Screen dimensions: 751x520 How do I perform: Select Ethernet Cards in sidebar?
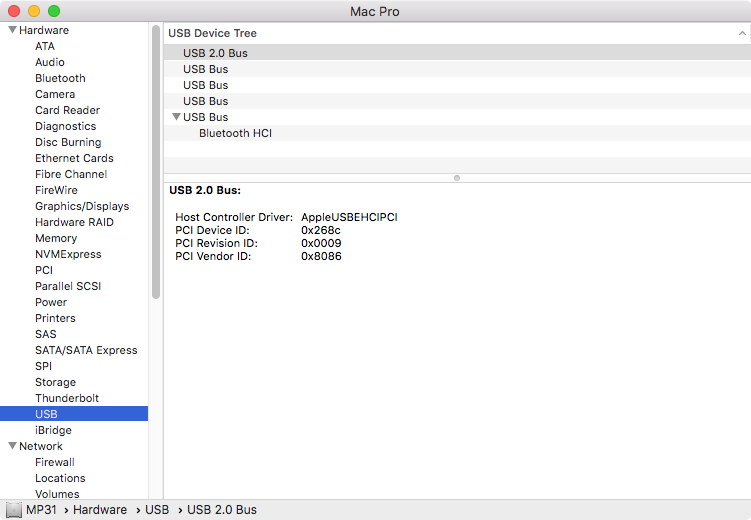tap(74, 158)
